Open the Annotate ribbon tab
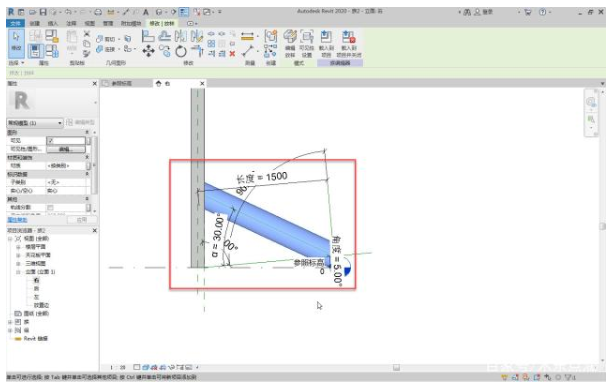The height and width of the screenshot is (386, 610). (71, 23)
